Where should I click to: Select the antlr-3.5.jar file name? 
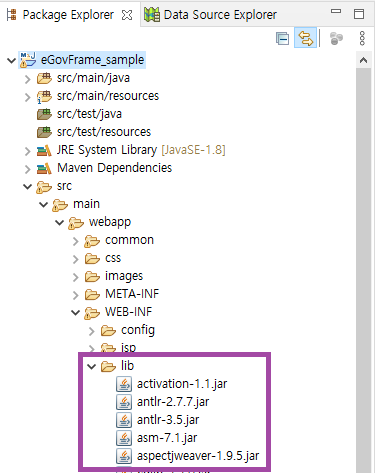pyautogui.click(x=168, y=420)
